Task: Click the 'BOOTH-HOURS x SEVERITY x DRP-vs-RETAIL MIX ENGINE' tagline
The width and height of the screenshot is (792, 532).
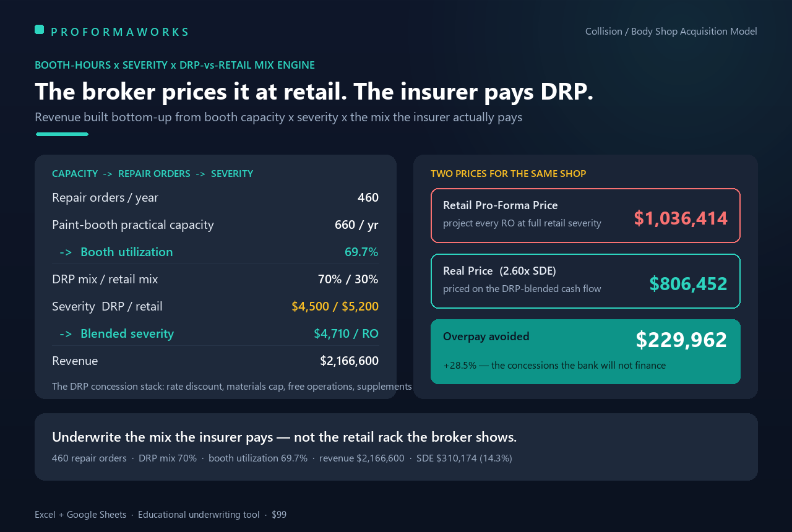Action: click(x=174, y=65)
